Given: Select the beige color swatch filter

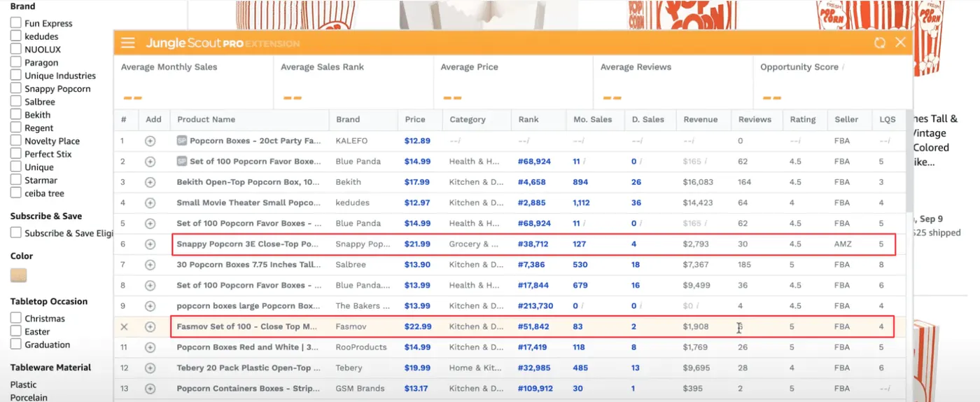Looking at the screenshot, I should [19, 275].
